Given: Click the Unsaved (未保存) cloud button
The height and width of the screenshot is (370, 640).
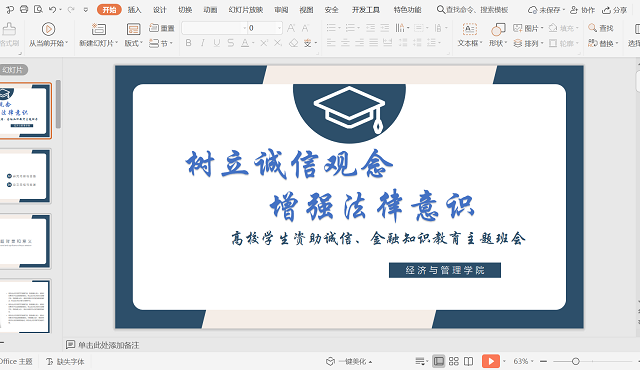Looking at the screenshot, I should (x=546, y=9).
